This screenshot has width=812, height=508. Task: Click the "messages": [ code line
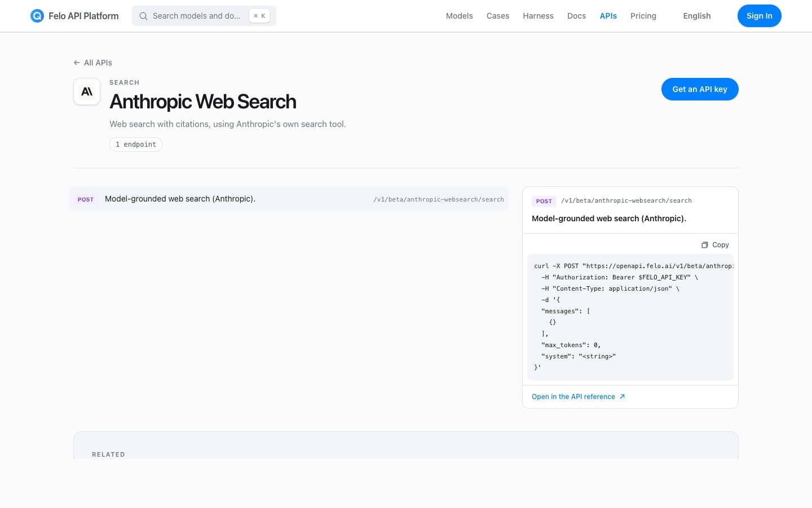click(x=566, y=311)
